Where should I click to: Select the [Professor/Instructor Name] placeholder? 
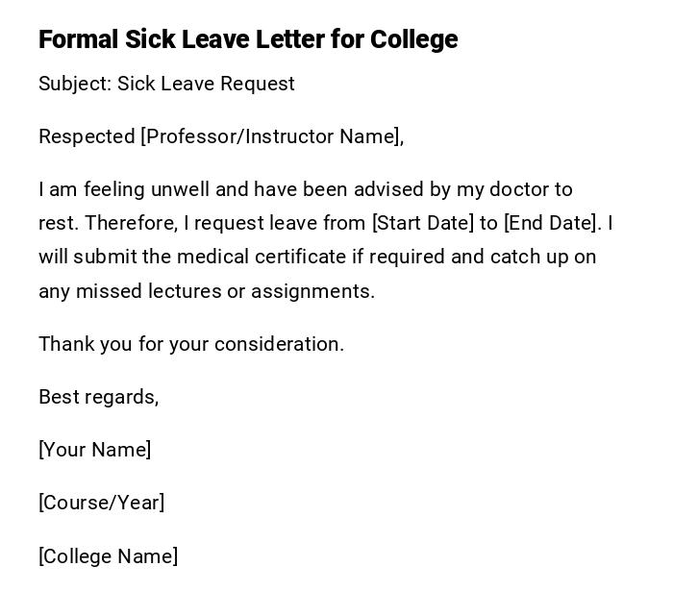coord(271,136)
